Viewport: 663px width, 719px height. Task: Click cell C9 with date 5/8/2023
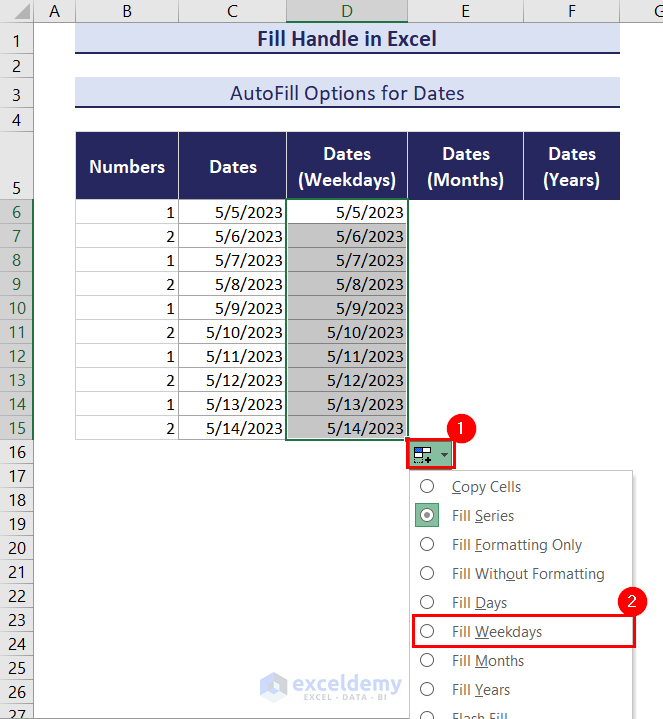pos(232,284)
